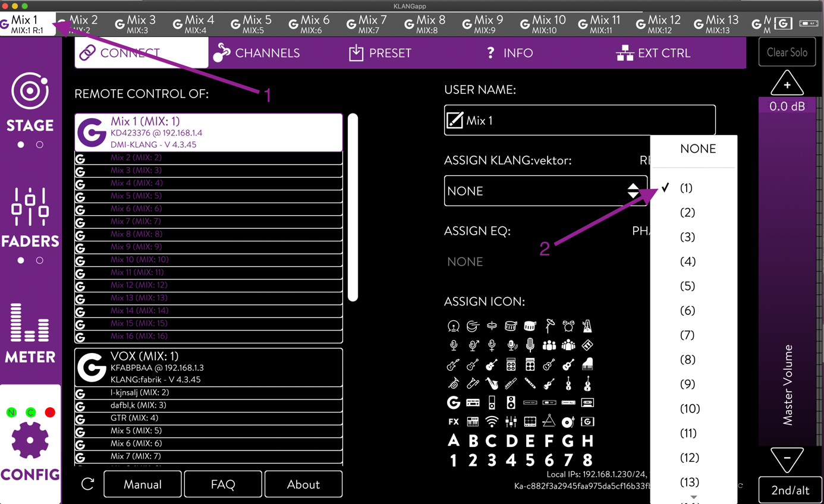Click the About button
Viewport: 824px width, 504px height.
pyautogui.click(x=303, y=484)
